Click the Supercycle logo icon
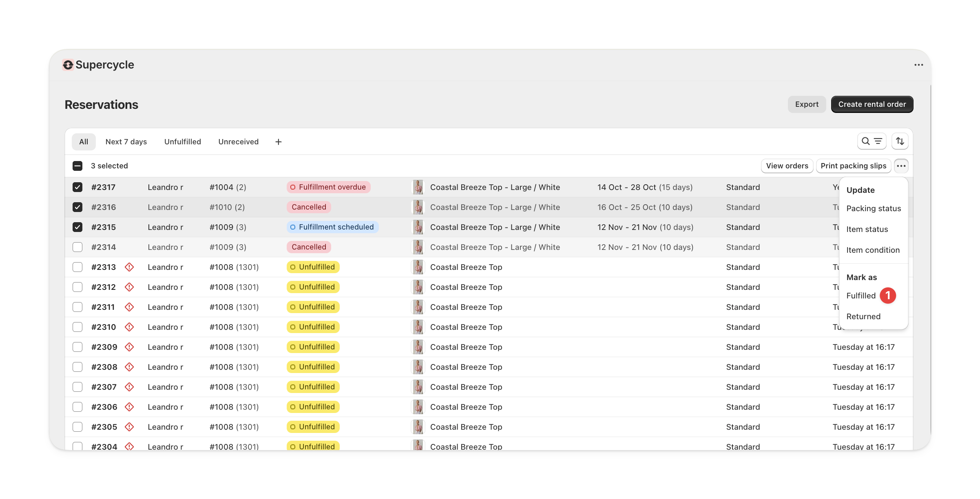The image size is (980, 499). tap(68, 64)
